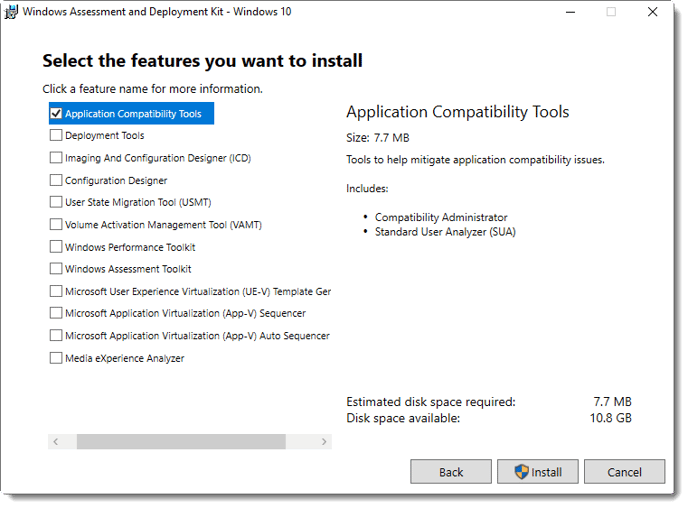Close the Windows ADK window
The width and height of the screenshot is (688, 508).
(x=652, y=12)
